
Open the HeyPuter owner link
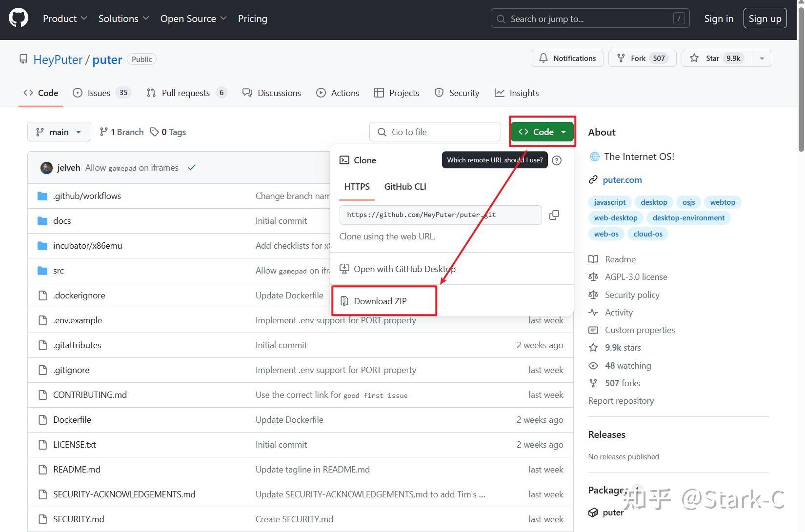click(x=58, y=59)
